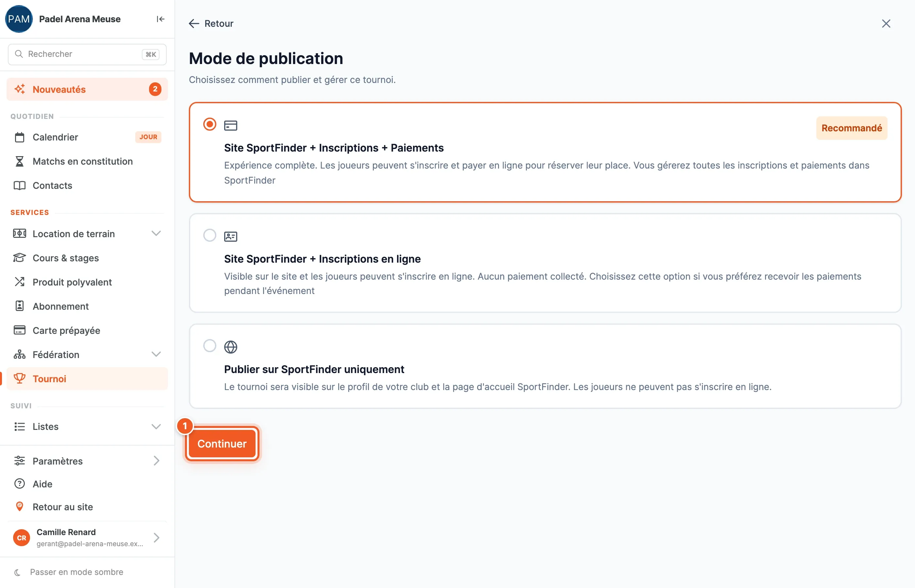Expand Fédération submenu chevron
915x588 pixels.
tap(156, 354)
